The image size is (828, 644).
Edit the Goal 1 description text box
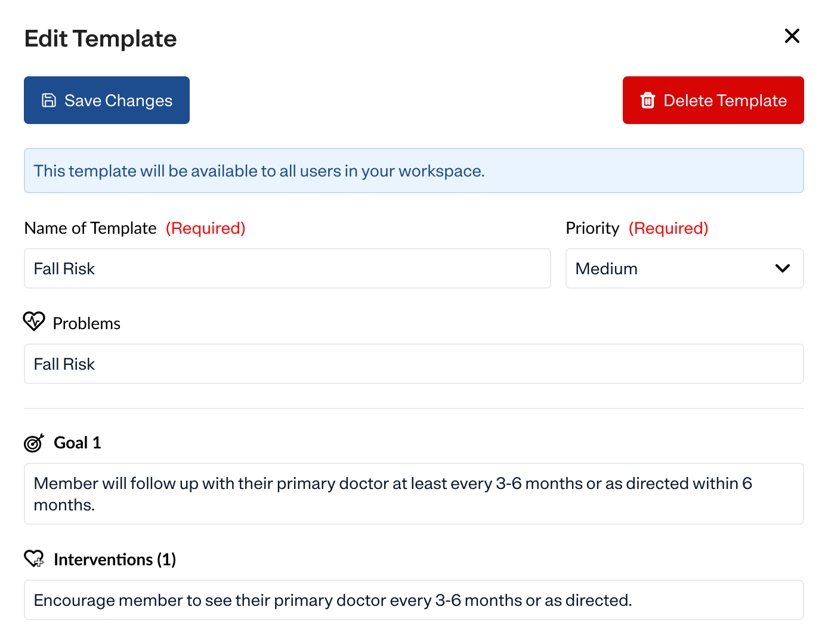pos(413,494)
